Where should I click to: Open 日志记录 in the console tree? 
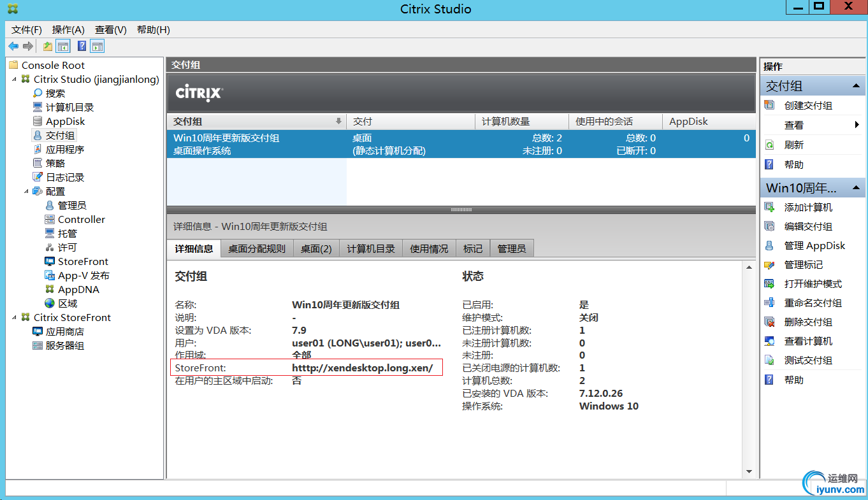pyautogui.click(x=64, y=178)
